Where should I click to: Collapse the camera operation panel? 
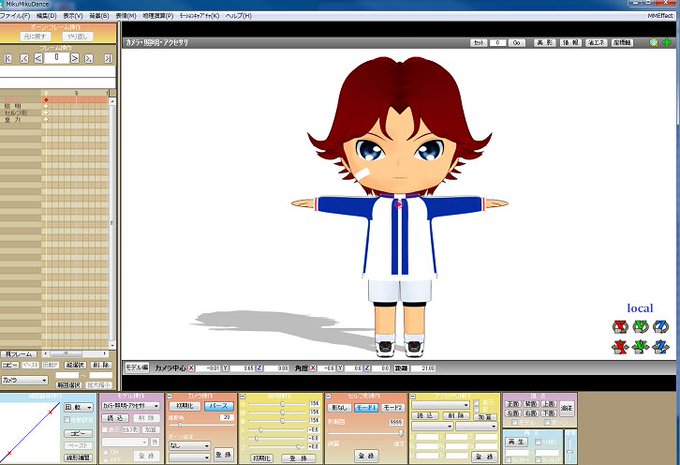(170, 396)
